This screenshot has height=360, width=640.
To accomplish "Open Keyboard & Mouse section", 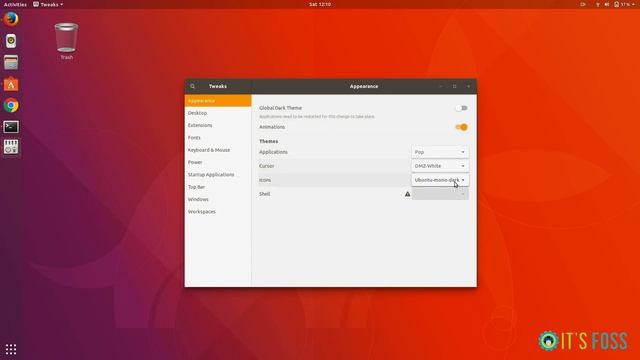I will point(218,150).
